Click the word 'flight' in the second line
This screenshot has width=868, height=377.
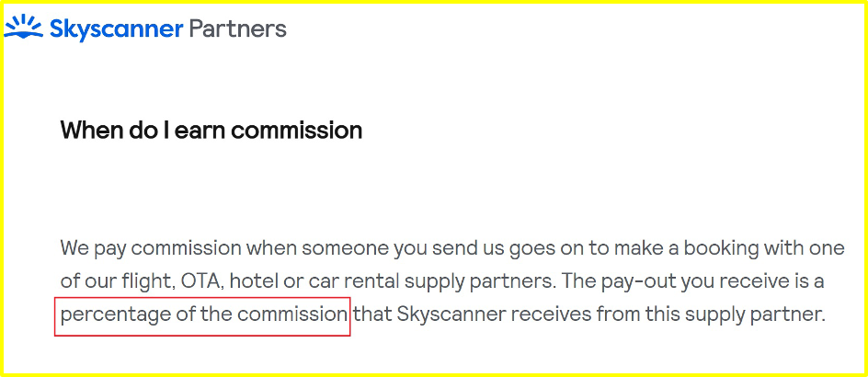coord(147,283)
